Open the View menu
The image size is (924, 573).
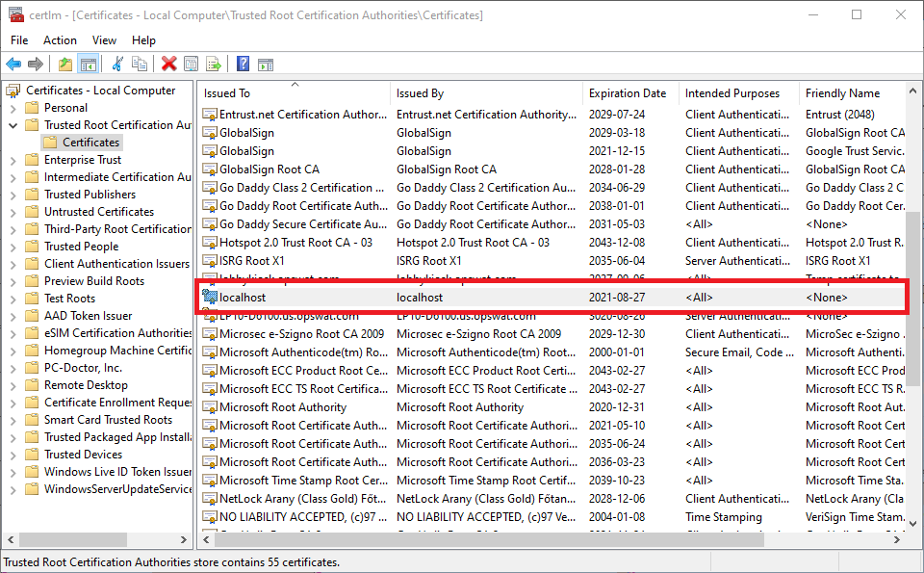tap(104, 40)
